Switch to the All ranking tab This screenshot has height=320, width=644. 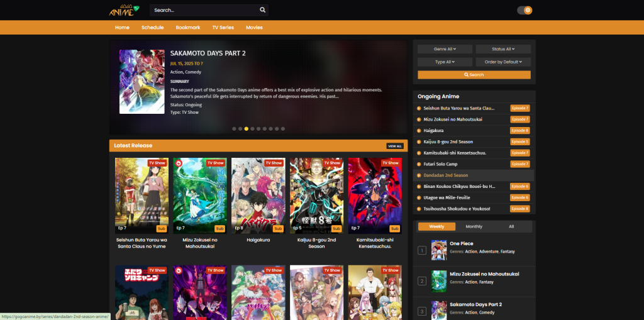tap(511, 227)
